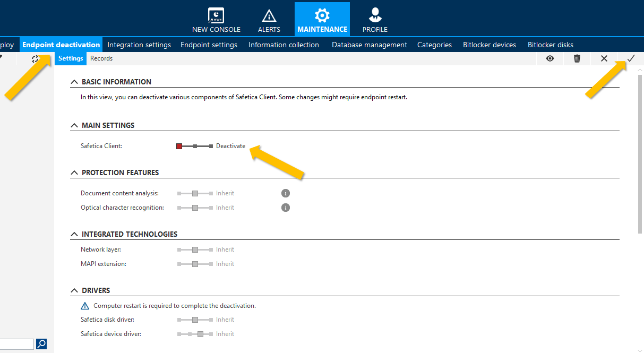Click the Safetica Client label
Screen dimensions: 644x353
(x=101, y=146)
